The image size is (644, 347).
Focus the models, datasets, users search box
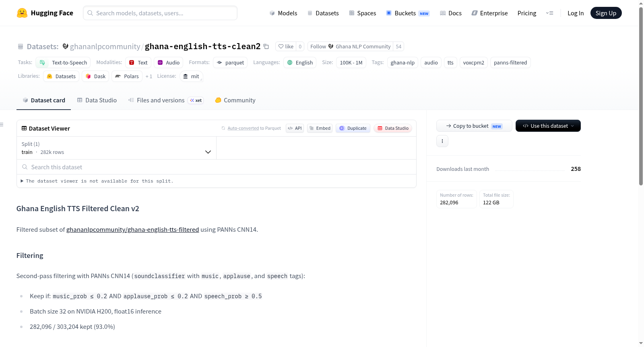160,13
